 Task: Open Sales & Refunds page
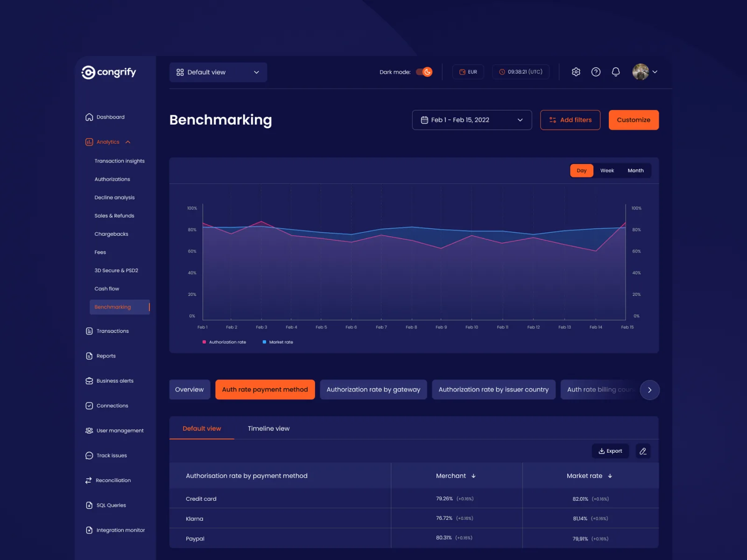point(114,216)
